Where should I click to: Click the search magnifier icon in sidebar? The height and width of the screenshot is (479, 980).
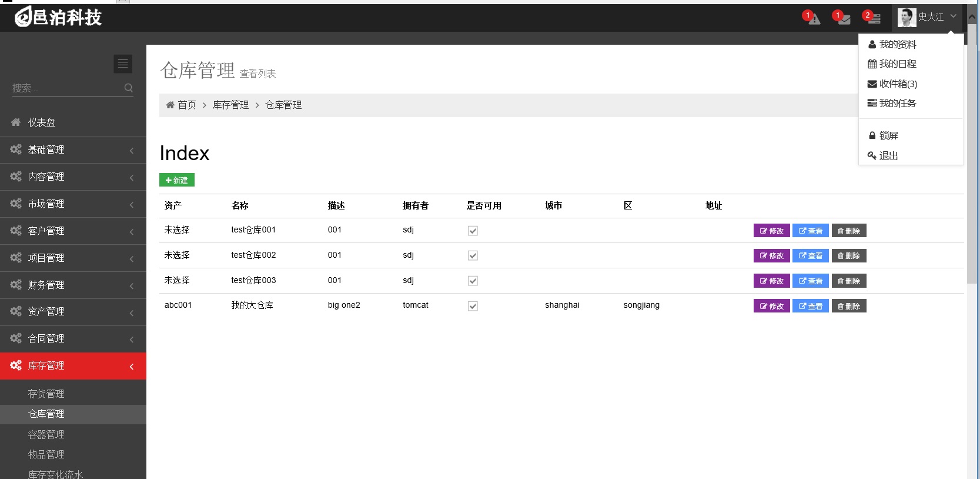[x=129, y=88]
